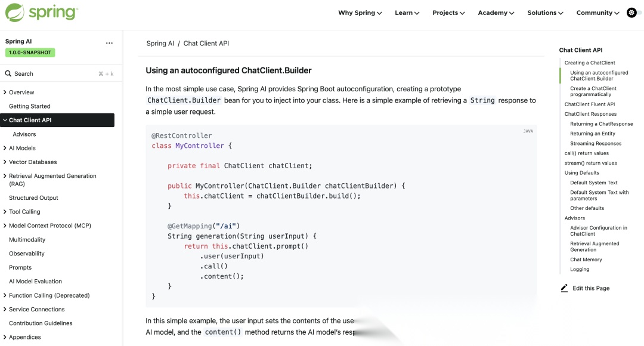Viewport: 644px width, 346px height.
Task: Jump to Other defaults section
Action: [x=587, y=208]
